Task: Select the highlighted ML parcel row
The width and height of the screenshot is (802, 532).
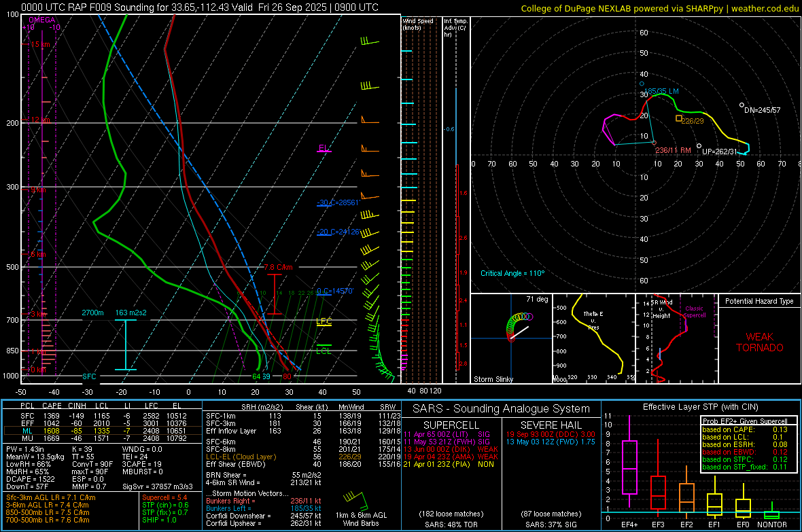Action: [x=103, y=431]
